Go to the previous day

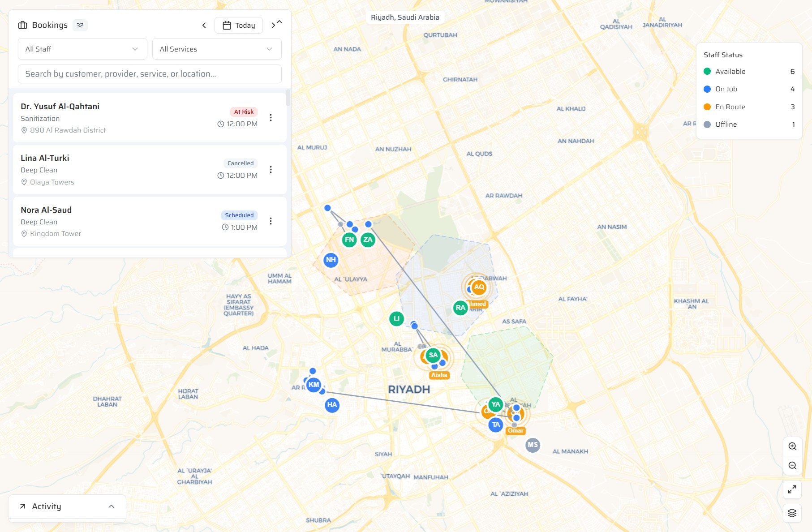coord(204,26)
